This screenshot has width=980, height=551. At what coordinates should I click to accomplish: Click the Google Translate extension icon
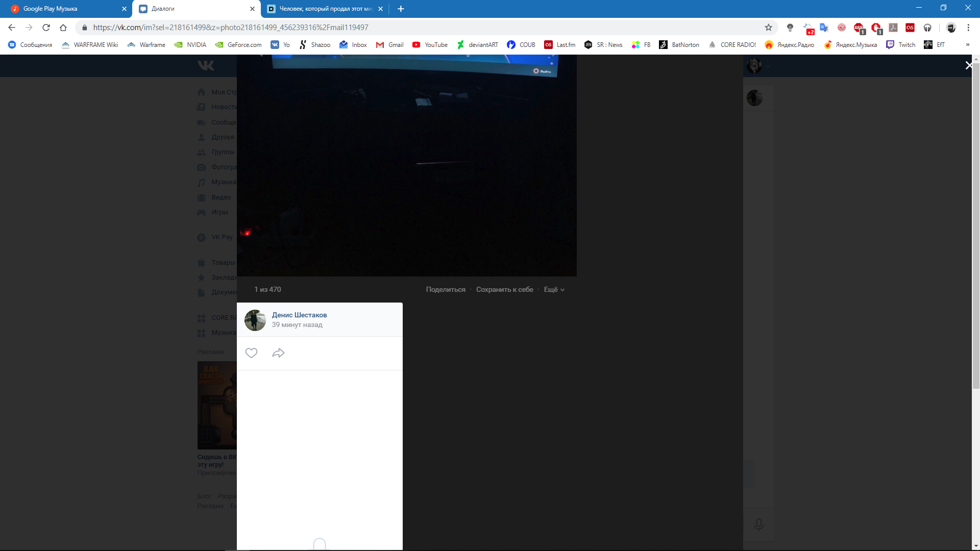(x=824, y=28)
